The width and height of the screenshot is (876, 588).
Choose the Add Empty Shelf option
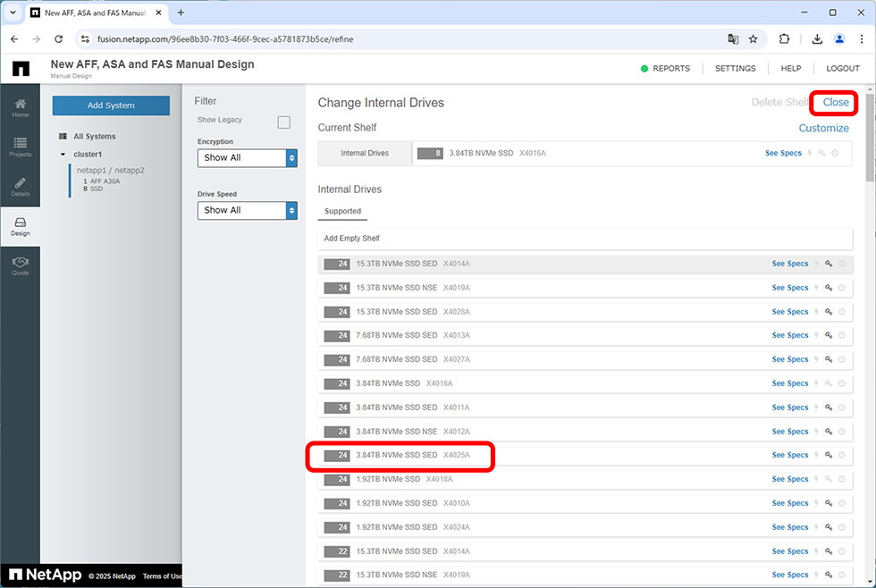[585, 239]
